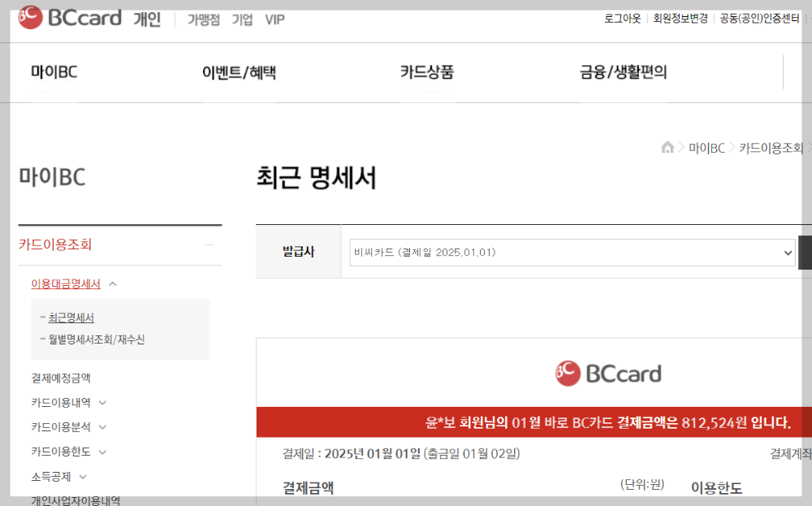Open 개인사업자이용내역 in sidebar
Viewport: 812px width, 506px height.
[76, 500]
